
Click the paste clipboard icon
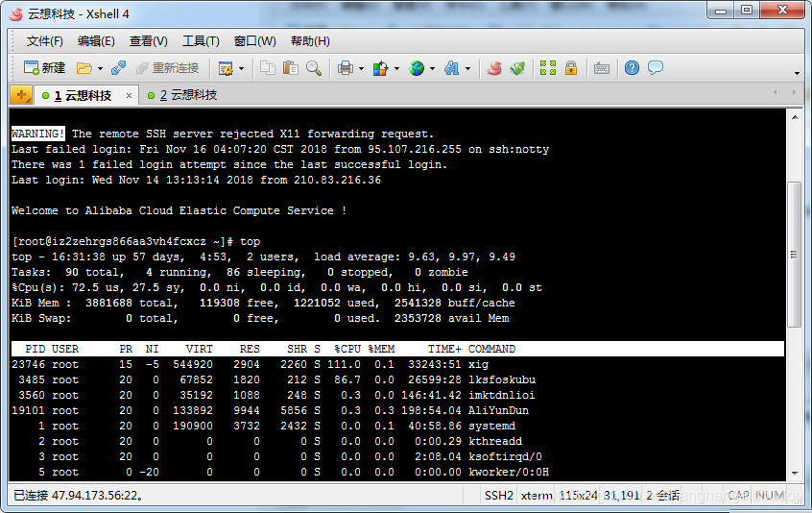coord(291,68)
